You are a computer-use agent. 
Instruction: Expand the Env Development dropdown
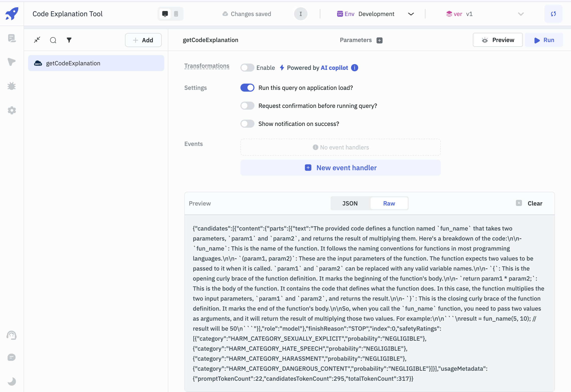(x=411, y=14)
